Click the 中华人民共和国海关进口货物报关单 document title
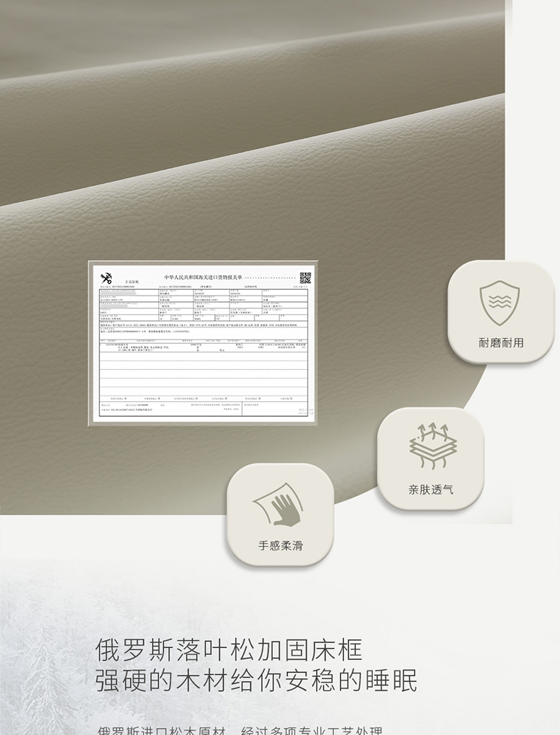560x735 pixels. click(x=203, y=278)
